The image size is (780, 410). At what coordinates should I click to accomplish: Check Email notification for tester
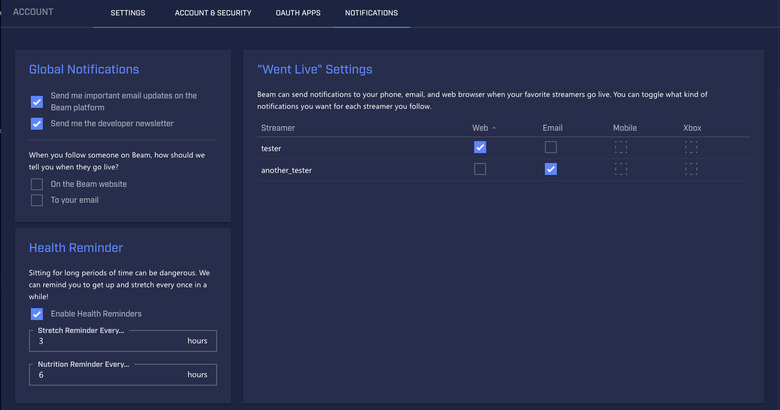click(x=550, y=147)
